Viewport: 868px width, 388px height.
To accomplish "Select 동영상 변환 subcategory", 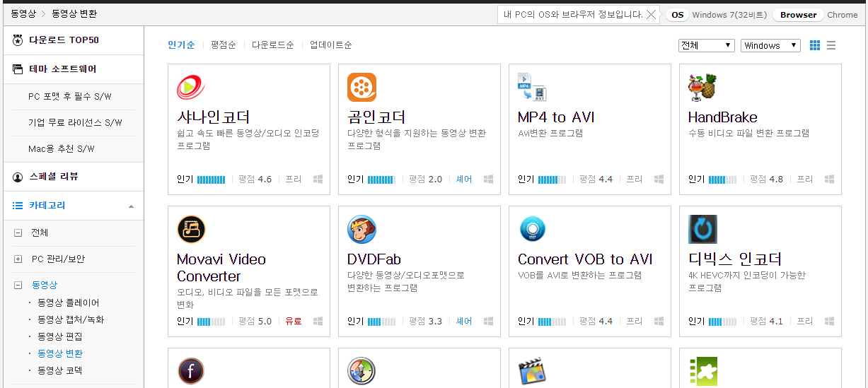I will [x=60, y=353].
